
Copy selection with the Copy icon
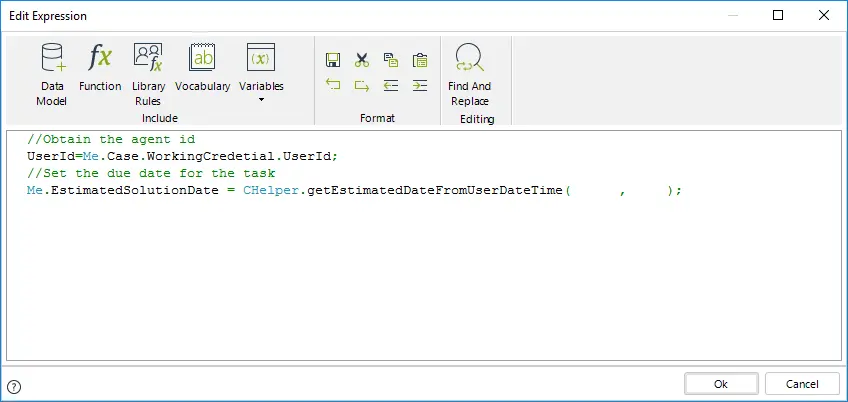391,60
